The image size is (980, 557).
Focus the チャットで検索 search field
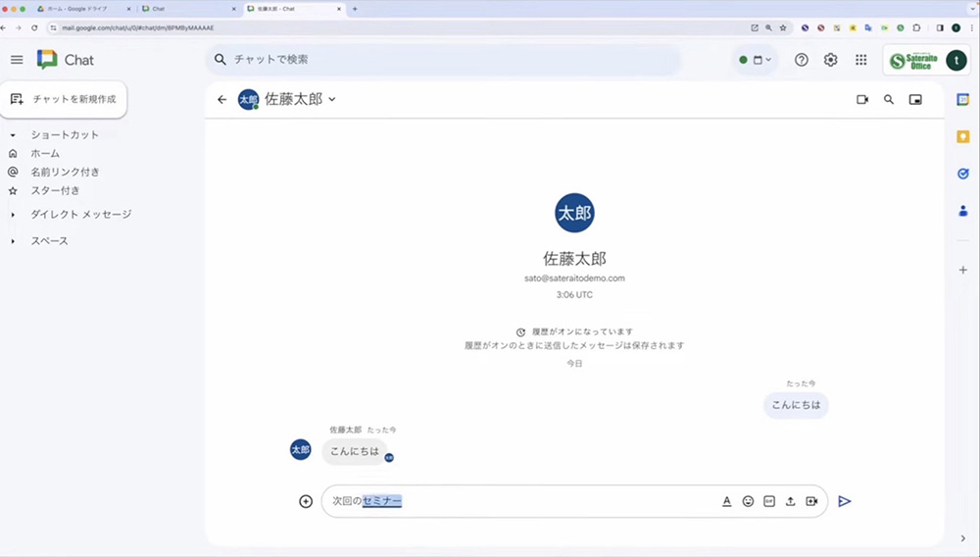pyautogui.click(x=443, y=60)
